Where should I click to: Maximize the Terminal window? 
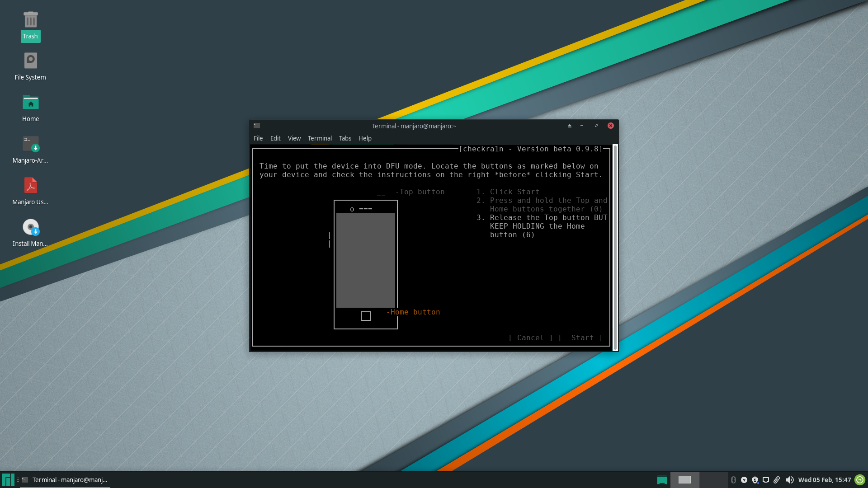pos(596,126)
